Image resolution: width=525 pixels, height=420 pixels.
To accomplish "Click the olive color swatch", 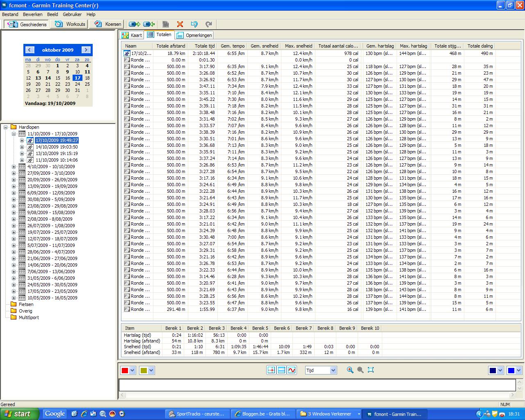I will [x=144, y=370].
